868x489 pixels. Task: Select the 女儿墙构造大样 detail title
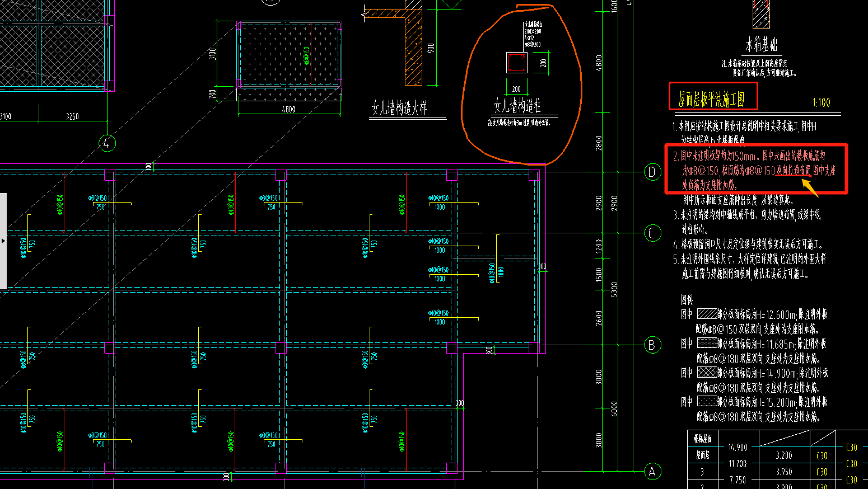[399, 108]
